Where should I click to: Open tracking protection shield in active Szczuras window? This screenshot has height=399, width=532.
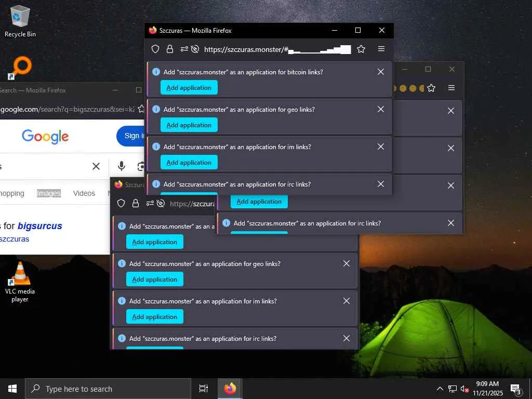tap(155, 49)
